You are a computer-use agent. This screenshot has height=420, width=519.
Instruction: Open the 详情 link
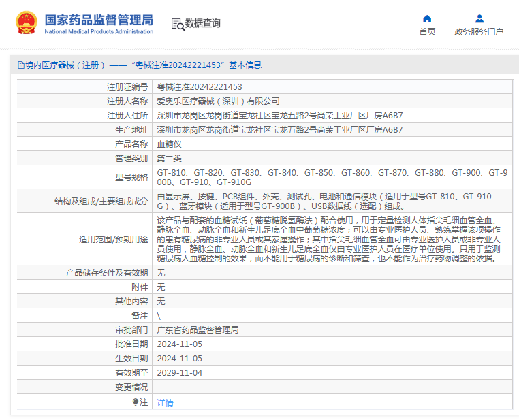pos(165,402)
